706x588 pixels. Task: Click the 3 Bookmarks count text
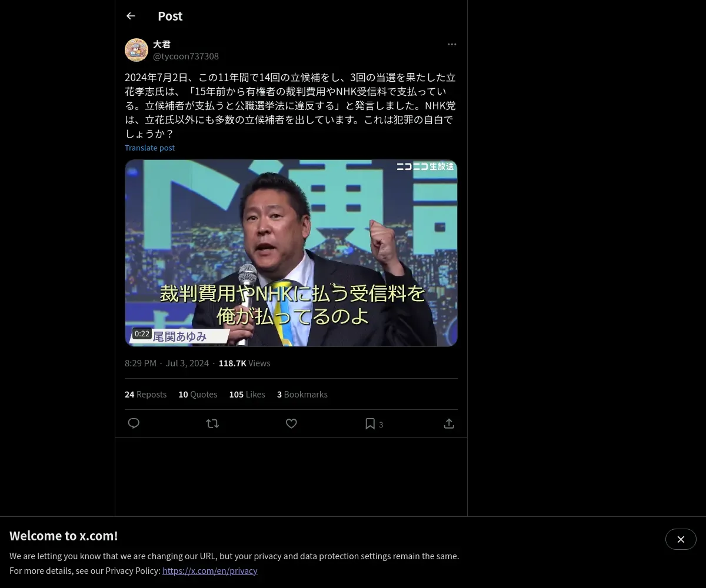click(x=302, y=395)
